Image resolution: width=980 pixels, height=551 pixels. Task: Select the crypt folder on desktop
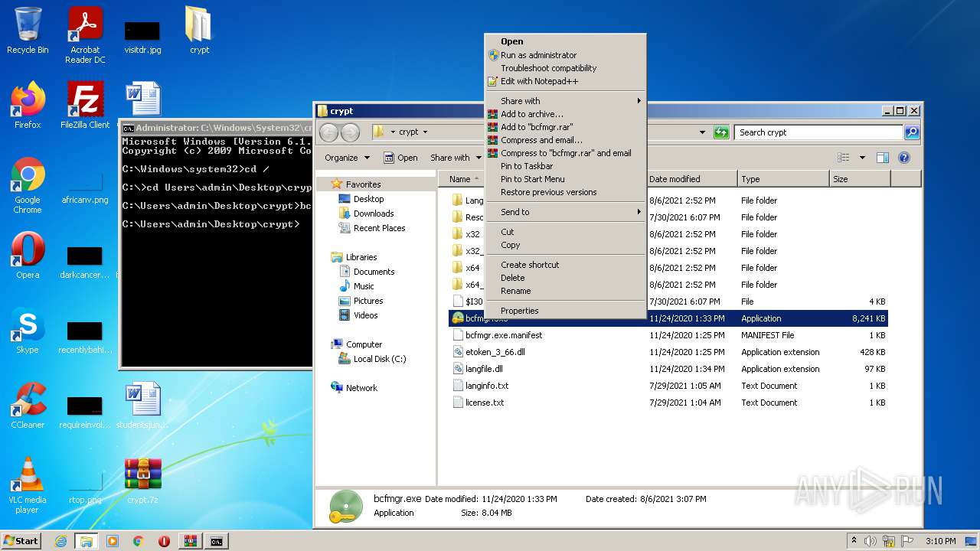coord(199,31)
